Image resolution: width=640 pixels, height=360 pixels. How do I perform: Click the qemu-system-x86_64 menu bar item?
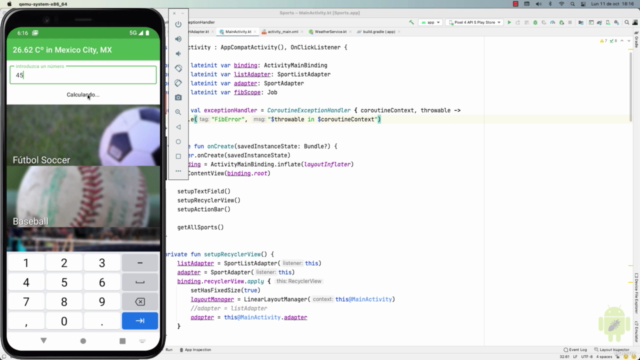coord(43,4)
